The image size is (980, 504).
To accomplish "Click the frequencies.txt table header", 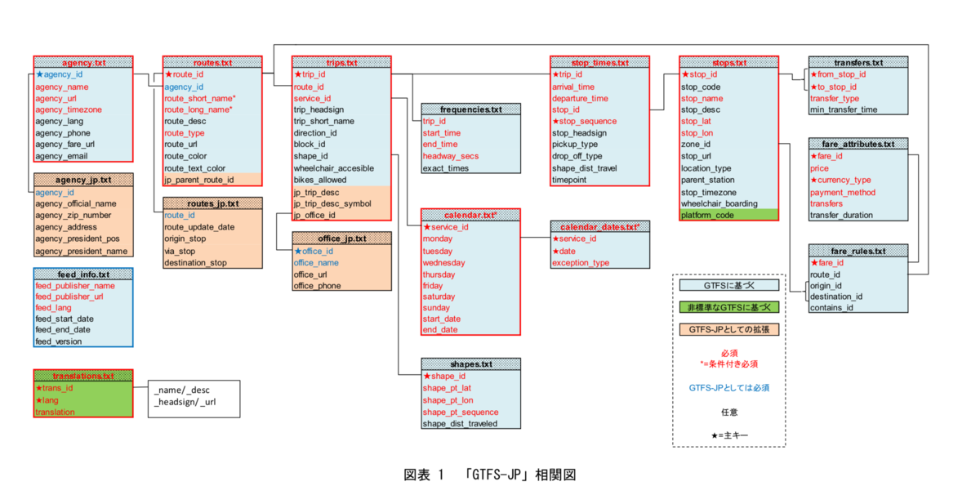I will [x=470, y=109].
